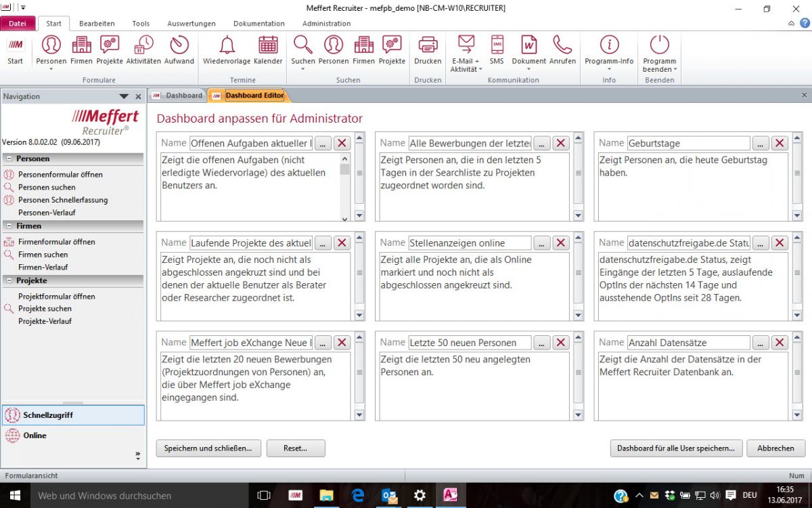Screen dimensions: 812x508
Task: Click the Reset... button
Action: click(x=296, y=448)
